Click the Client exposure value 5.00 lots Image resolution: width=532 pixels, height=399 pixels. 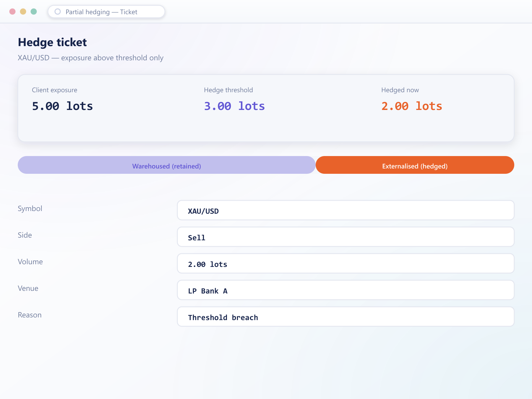tap(62, 106)
